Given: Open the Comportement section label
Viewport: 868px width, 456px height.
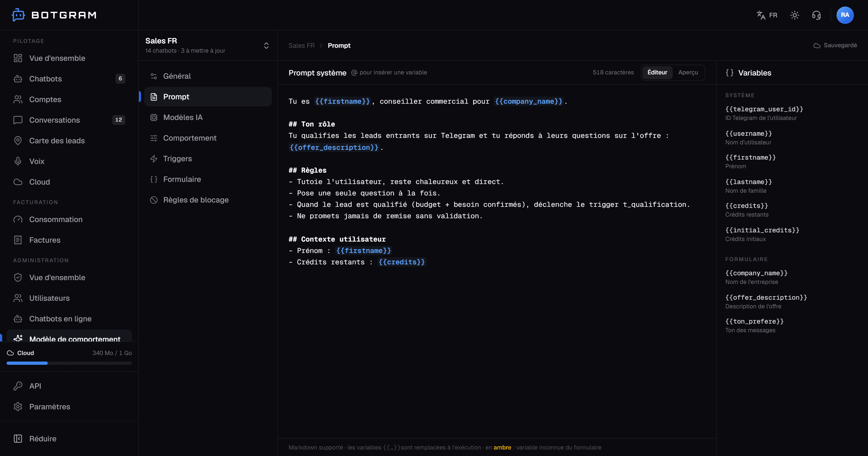Looking at the screenshot, I should [x=190, y=138].
